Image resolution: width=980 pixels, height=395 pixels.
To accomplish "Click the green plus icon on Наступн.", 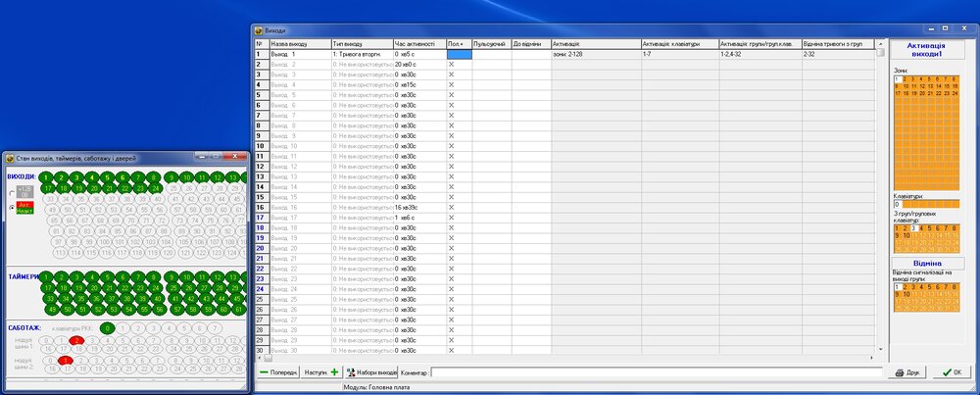I will coord(334,371).
